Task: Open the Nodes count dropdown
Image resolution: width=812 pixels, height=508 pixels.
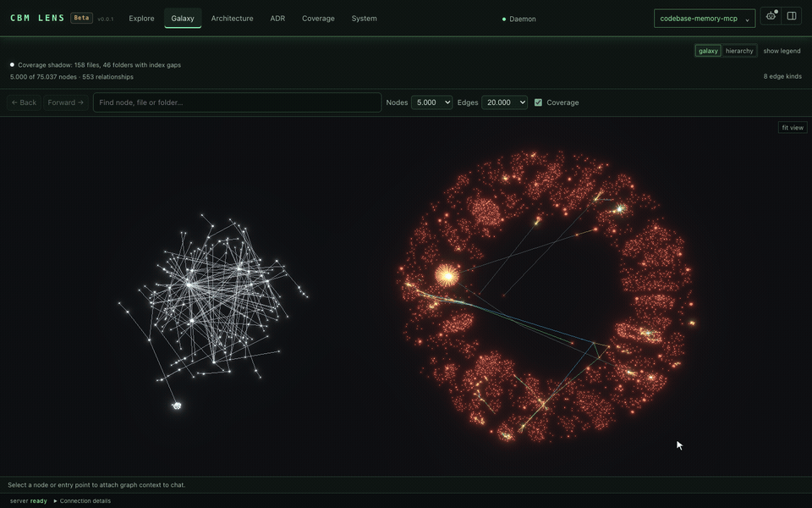Action: point(432,102)
